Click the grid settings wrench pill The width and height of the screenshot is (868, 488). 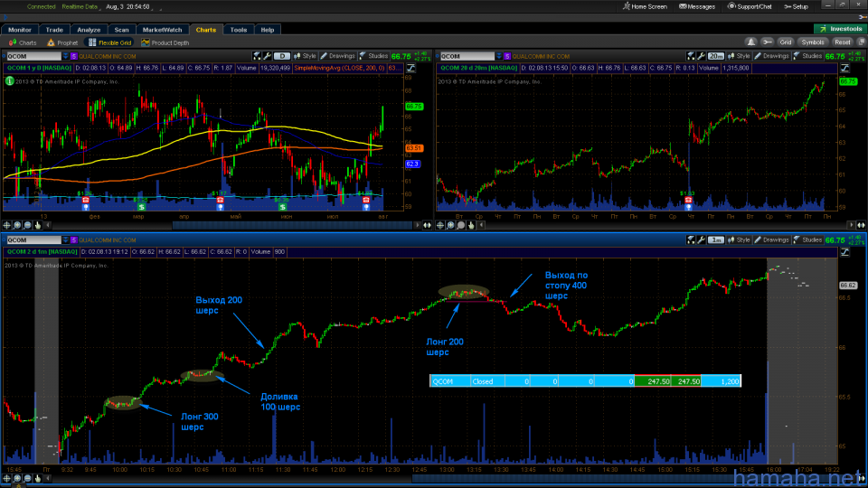pos(768,42)
